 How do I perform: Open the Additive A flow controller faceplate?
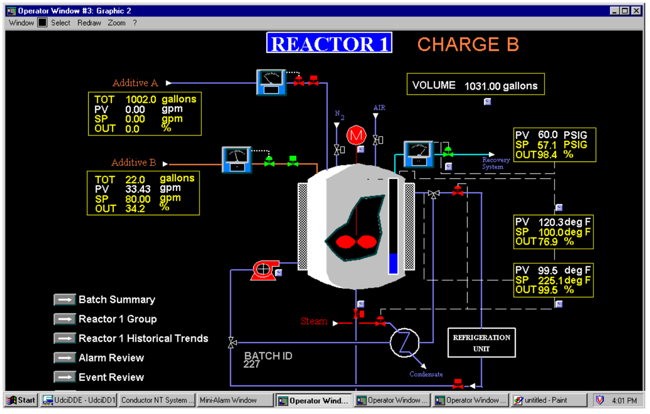(271, 82)
